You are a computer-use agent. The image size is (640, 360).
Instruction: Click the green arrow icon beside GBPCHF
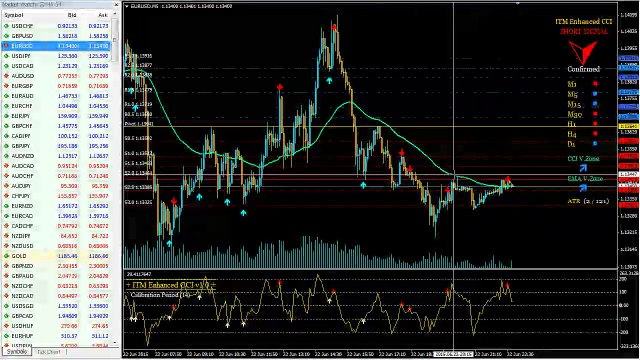[7, 126]
